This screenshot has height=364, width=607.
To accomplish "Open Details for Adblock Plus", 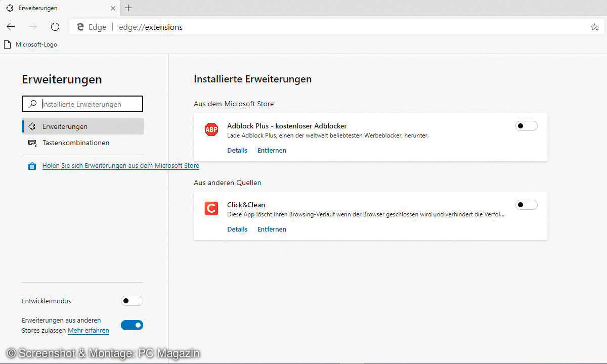I will click(x=237, y=150).
